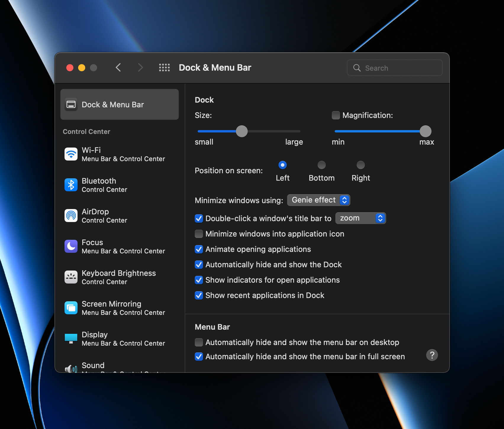This screenshot has width=504, height=429.
Task: Select the Bottom position radio button
Action: click(321, 165)
